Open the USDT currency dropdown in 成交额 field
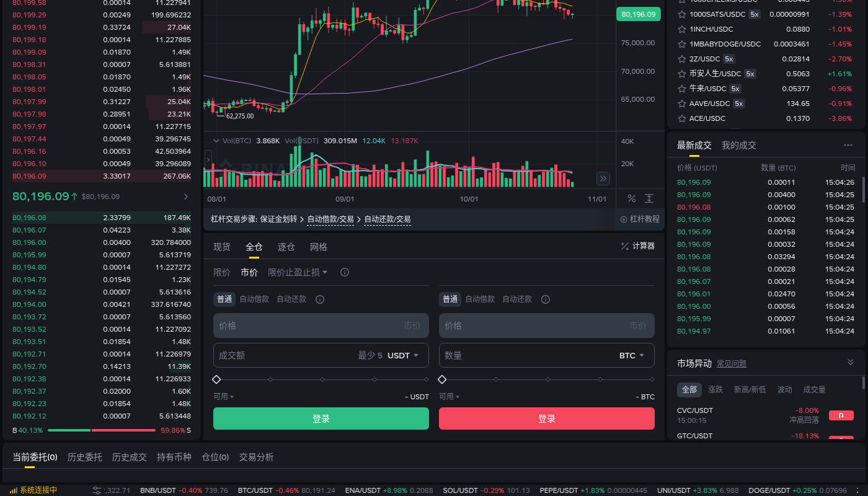Screen dimensions: 868x496 click(404, 355)
